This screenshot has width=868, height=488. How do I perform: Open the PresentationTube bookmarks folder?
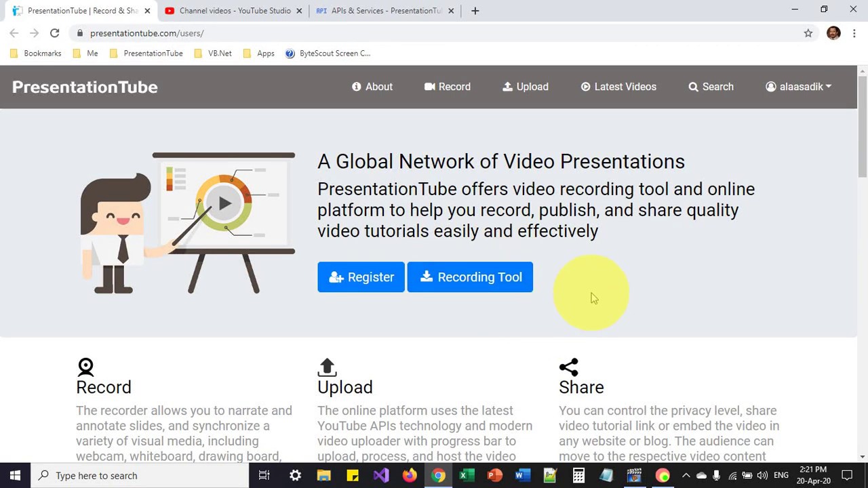tap(146, 54)
